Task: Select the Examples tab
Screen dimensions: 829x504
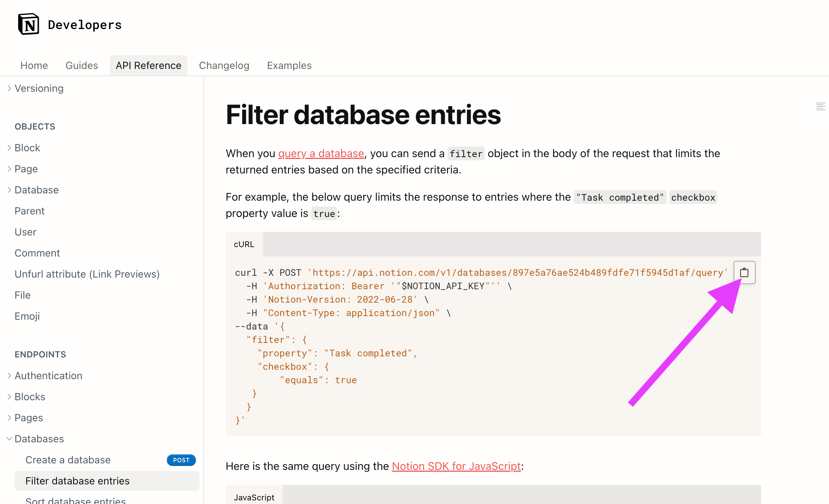Action: coord(289,65)
